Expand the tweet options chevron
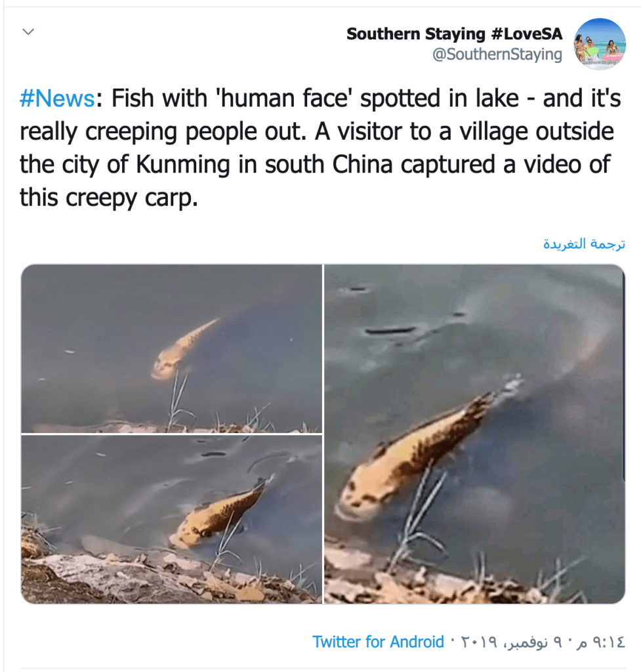This screenshot has height=672, width=641. [28, 31]
